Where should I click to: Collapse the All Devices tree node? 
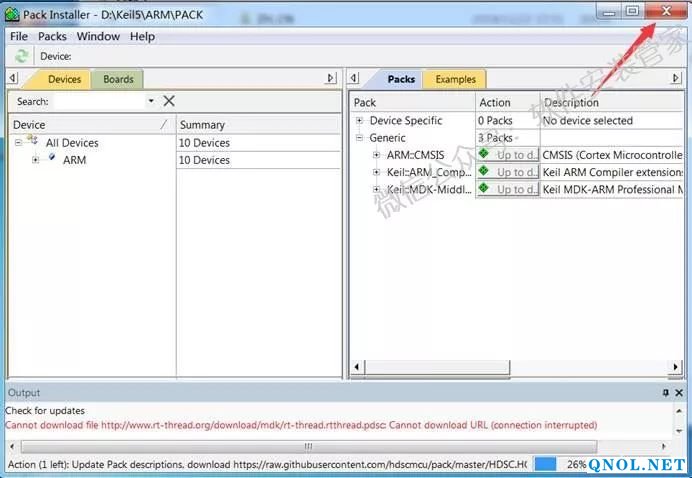click(x=18, y=143)
